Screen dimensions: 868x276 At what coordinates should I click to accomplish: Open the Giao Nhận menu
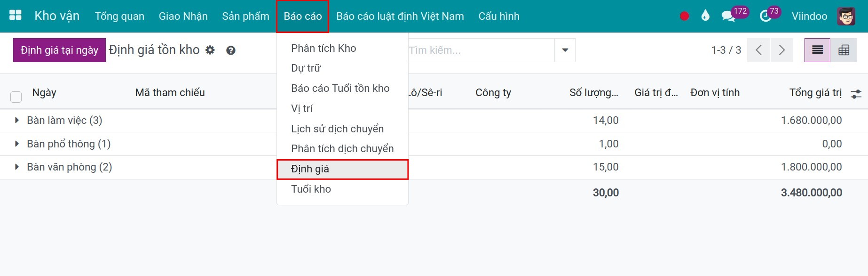183,16
